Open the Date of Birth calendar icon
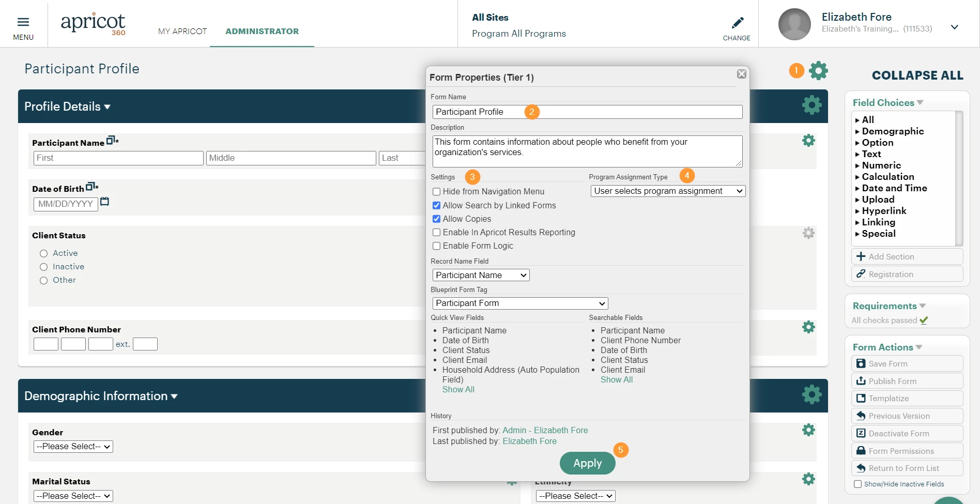 (x=104, y=202)
